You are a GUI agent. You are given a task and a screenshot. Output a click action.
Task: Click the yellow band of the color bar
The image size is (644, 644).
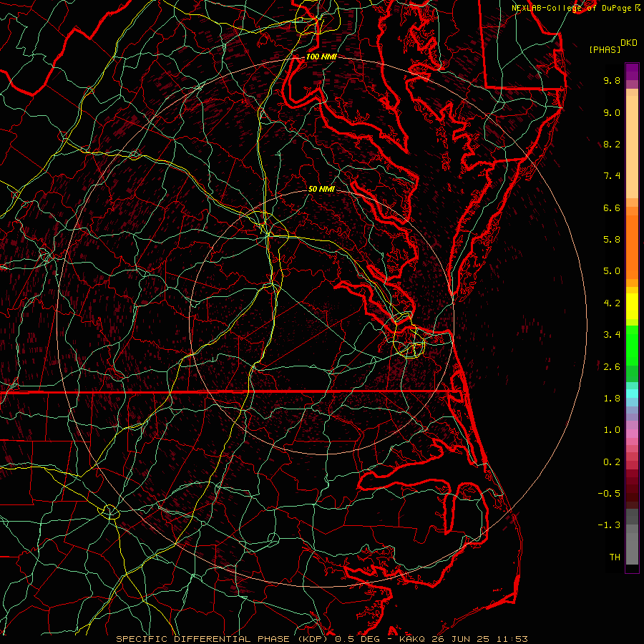click(x=632, y=306)
